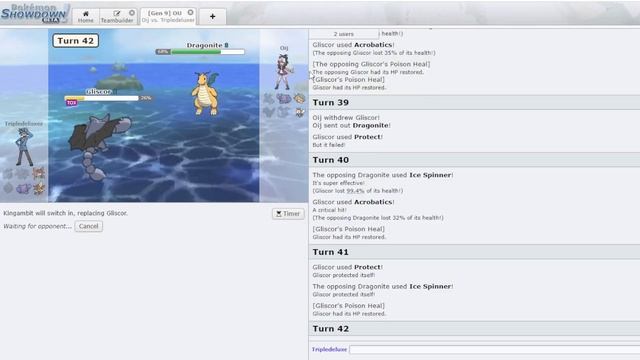Click 'The opposing Dragonite lost 32%' log line
This screenshot has height=360, width=640.
pyautogui.click(x=378, y=218)
